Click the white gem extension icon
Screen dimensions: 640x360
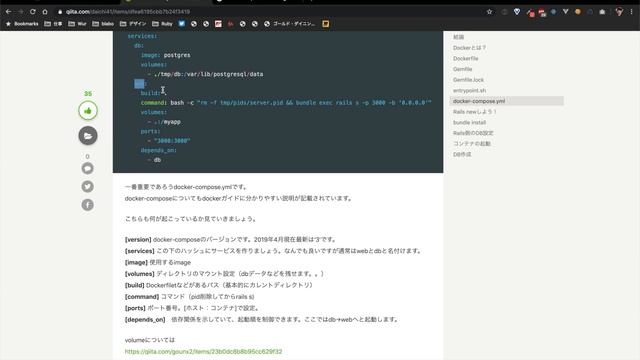pos(517,12)
